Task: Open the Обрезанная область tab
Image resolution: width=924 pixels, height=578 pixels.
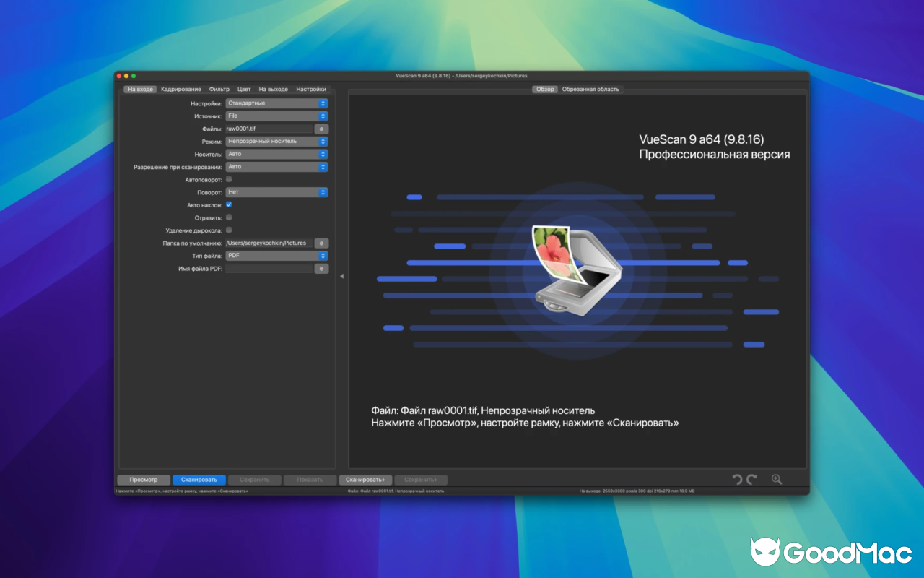Action: [x=592, y=89]
